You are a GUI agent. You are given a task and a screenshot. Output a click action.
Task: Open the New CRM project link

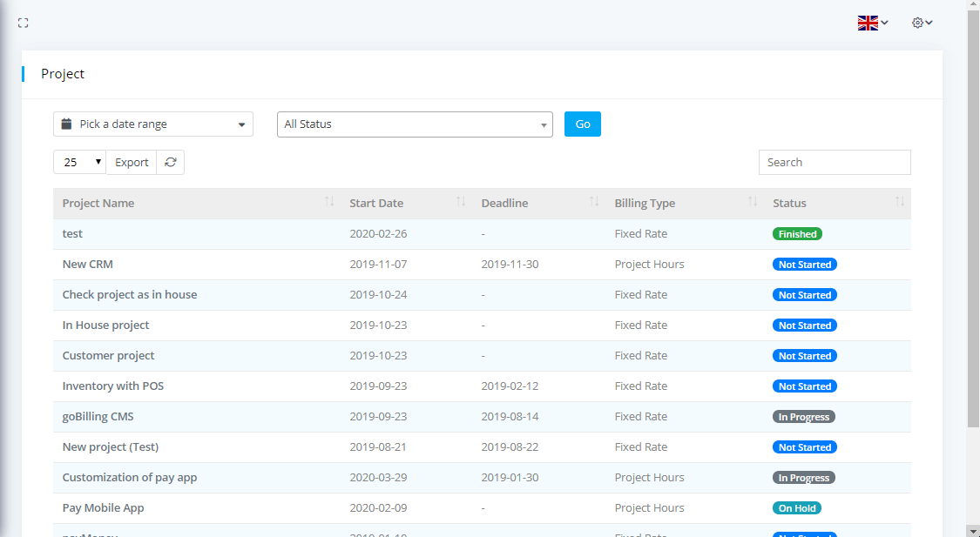pos(88,265)
